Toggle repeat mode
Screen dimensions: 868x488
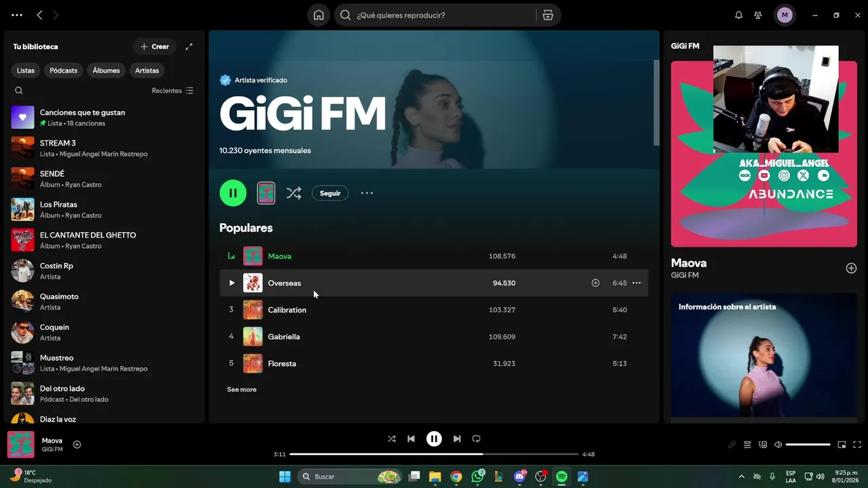tap(476, 439)
